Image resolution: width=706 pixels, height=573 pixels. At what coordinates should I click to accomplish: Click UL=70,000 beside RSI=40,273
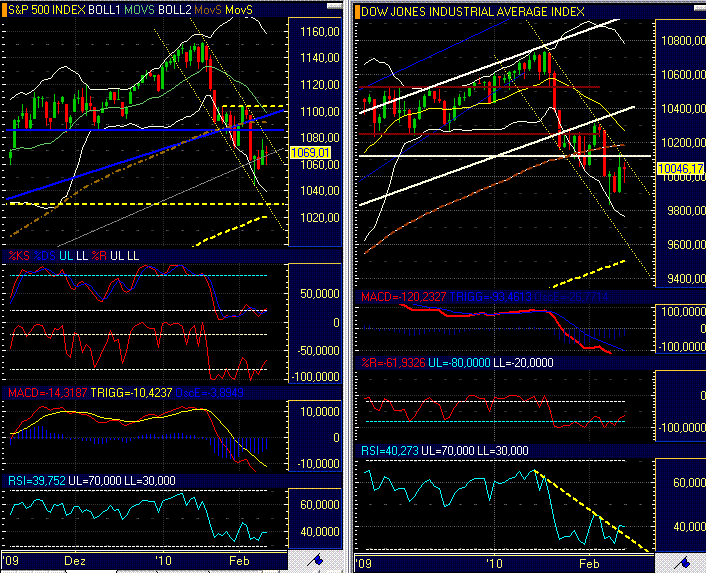click(x=448, y=451)
